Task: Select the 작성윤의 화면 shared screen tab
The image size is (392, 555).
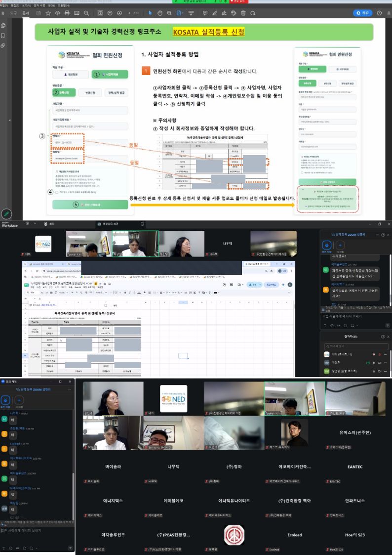Action: tap(120, 224)
